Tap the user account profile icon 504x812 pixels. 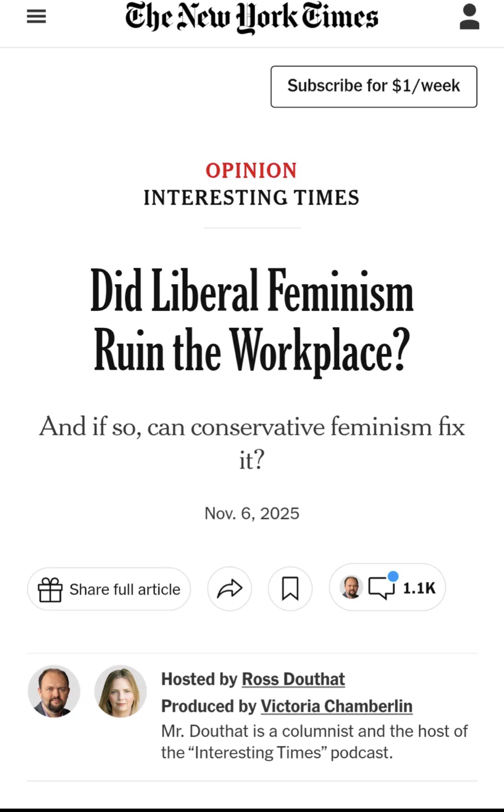[x=469, y=17]
